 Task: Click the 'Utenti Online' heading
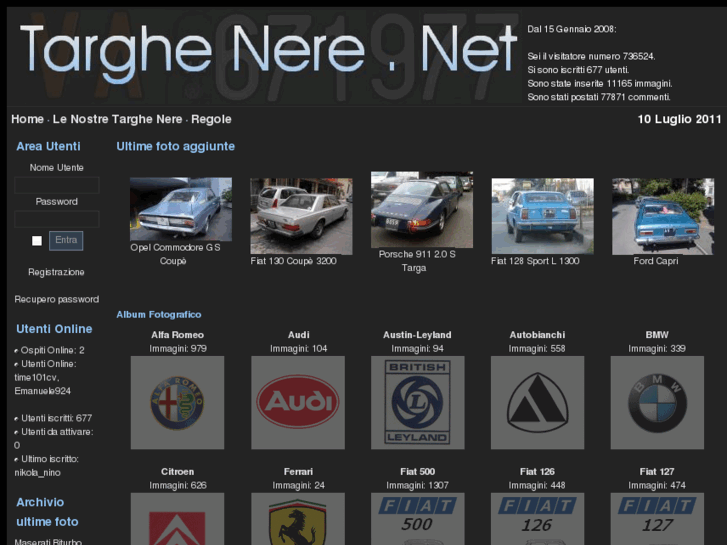[x=54, y=329]
